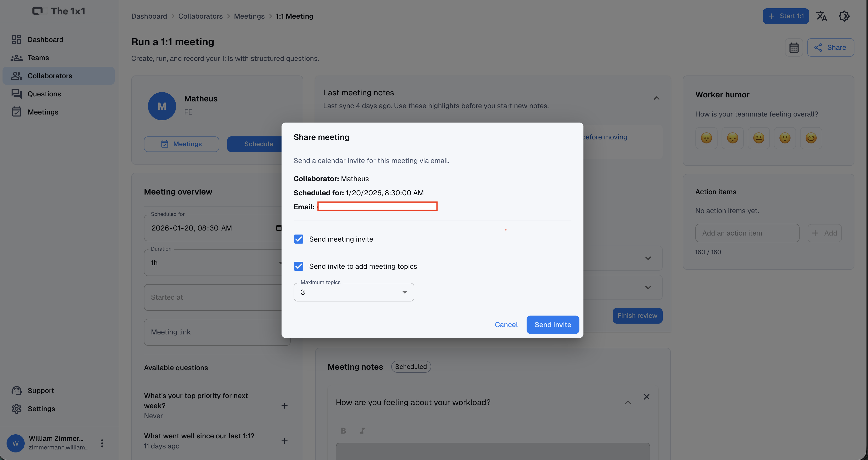Toggle Send invite to add meeting topics
The height and width of the screenshot is (460, 868).
click(299, 266)
